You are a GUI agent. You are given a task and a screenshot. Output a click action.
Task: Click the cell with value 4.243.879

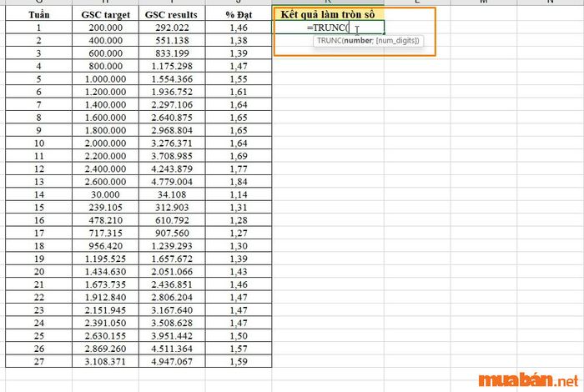[172, 168]
